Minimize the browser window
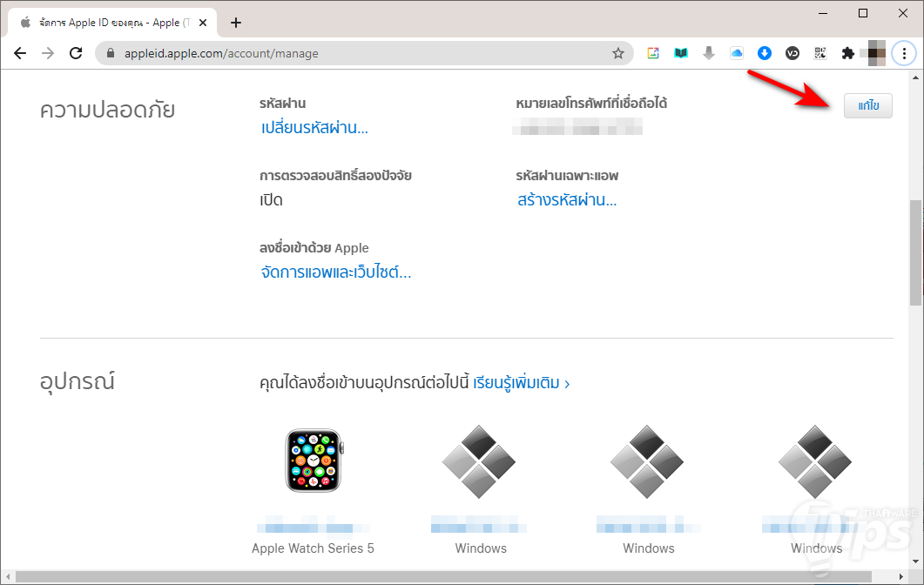 pyautogui.click(x=823, y=13)
